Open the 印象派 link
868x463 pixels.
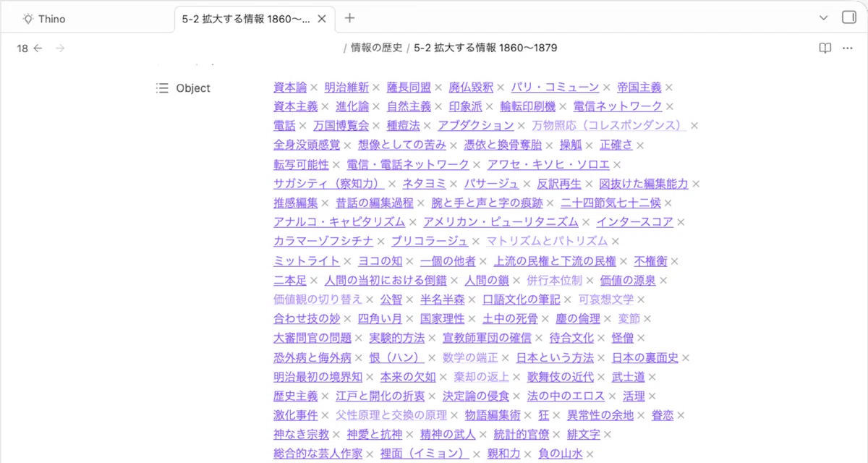pyautogui.click(x=466, y=107)
